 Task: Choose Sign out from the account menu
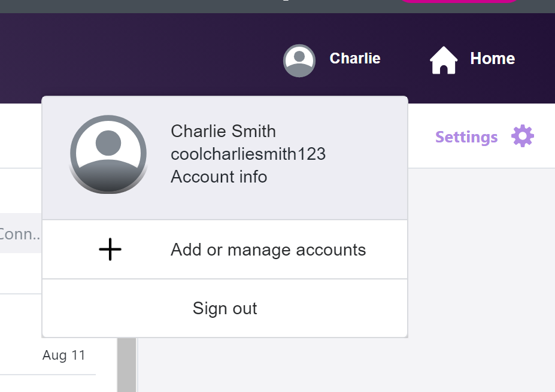click(x=225, y=308)
